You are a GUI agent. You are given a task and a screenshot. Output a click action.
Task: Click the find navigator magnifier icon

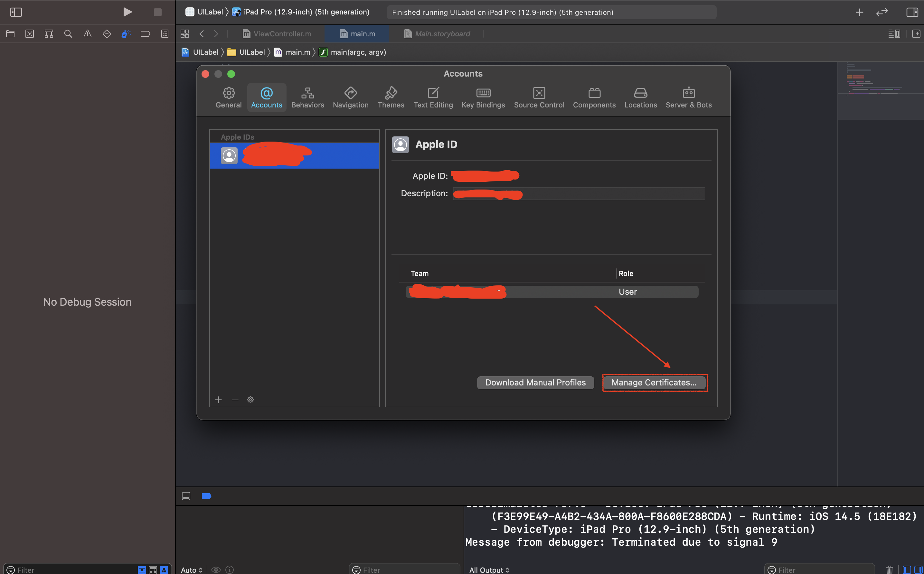click(x=68, y=34)
